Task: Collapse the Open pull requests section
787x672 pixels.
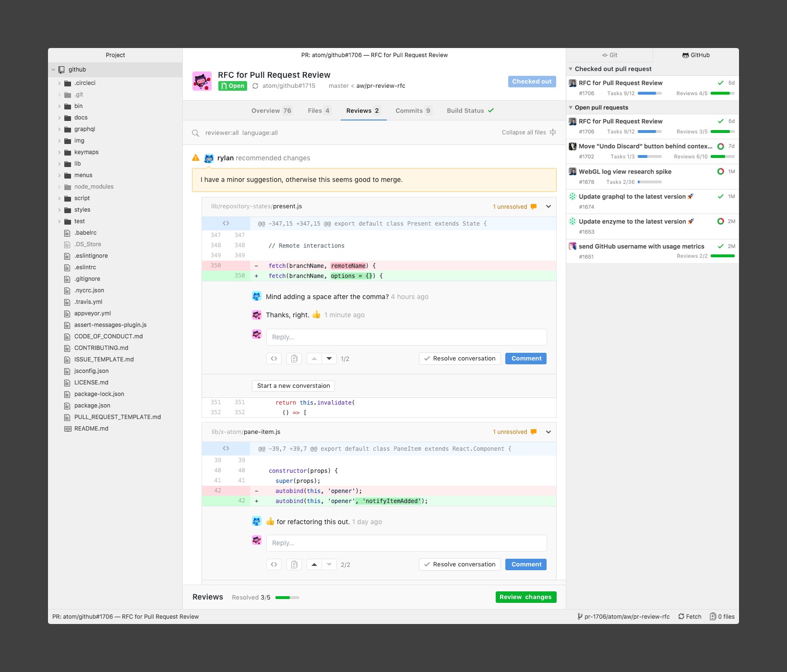Action: point(571,108)
